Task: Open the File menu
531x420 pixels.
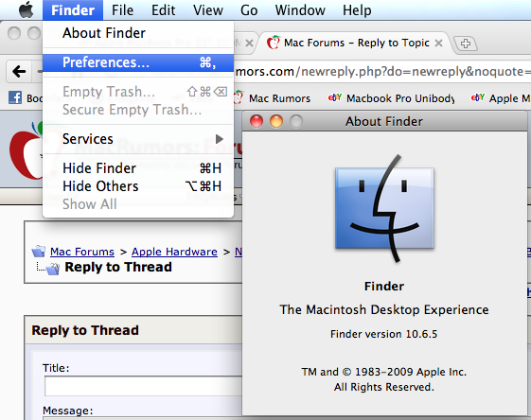Action: [122, 10]
